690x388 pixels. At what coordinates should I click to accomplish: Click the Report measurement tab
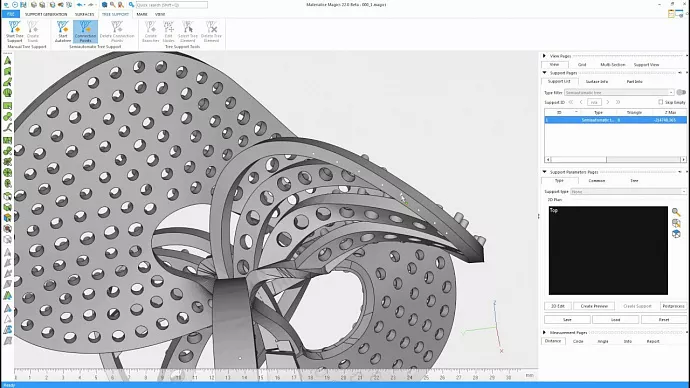tap(653, 341)
